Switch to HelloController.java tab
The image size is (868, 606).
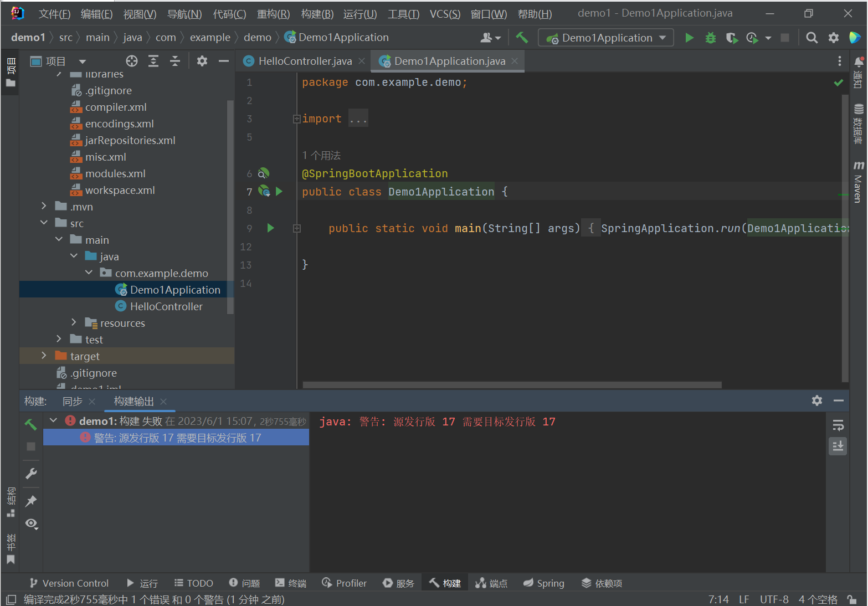click(304, 61)
